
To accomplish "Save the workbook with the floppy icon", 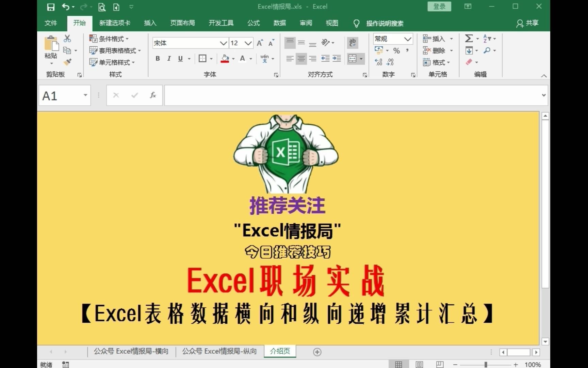I will click(51, 7).
